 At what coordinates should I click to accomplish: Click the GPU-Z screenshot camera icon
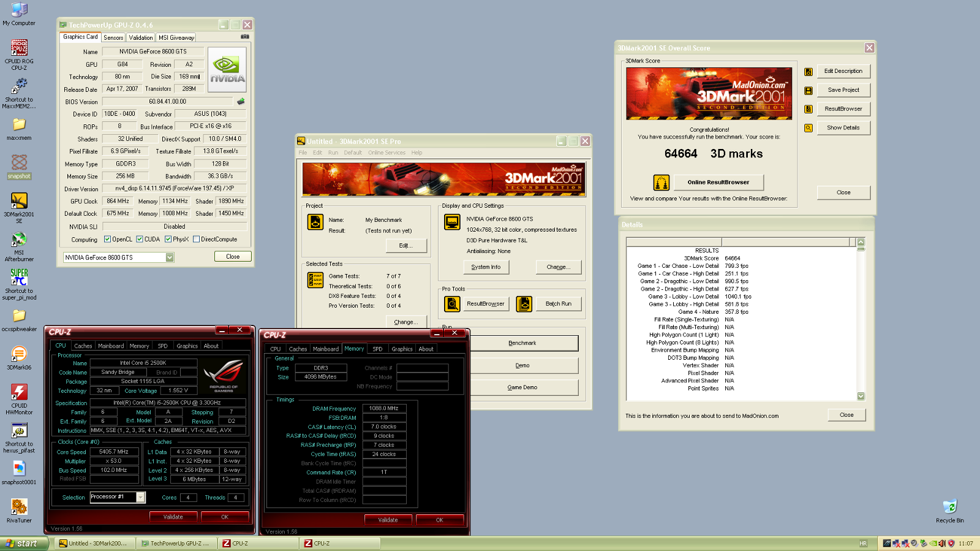pos(245,37)
